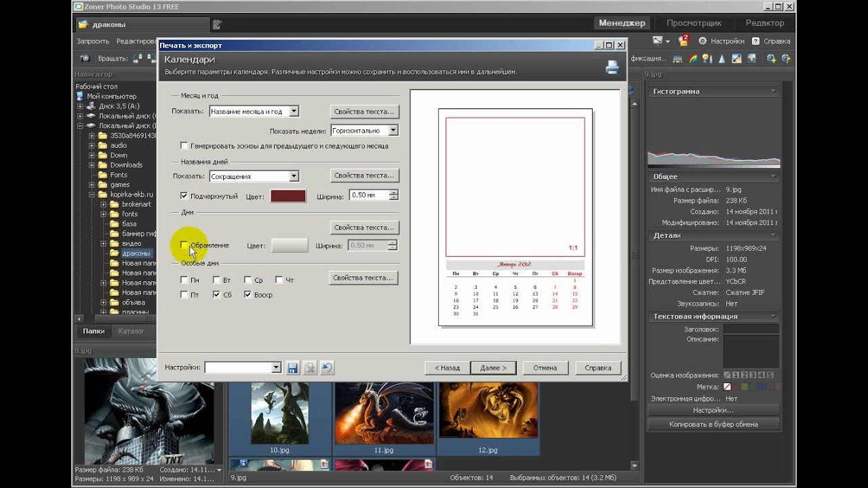Viewport: 868px width, 488px height.
Task: Click Свойства текста for Особые дни
Action: [364, 278]
